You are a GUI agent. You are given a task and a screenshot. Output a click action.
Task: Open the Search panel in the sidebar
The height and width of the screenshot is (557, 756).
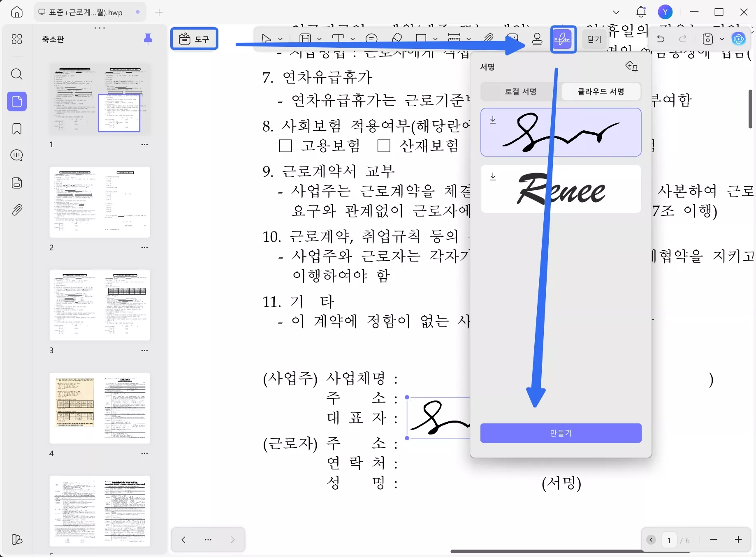[17, 74]
